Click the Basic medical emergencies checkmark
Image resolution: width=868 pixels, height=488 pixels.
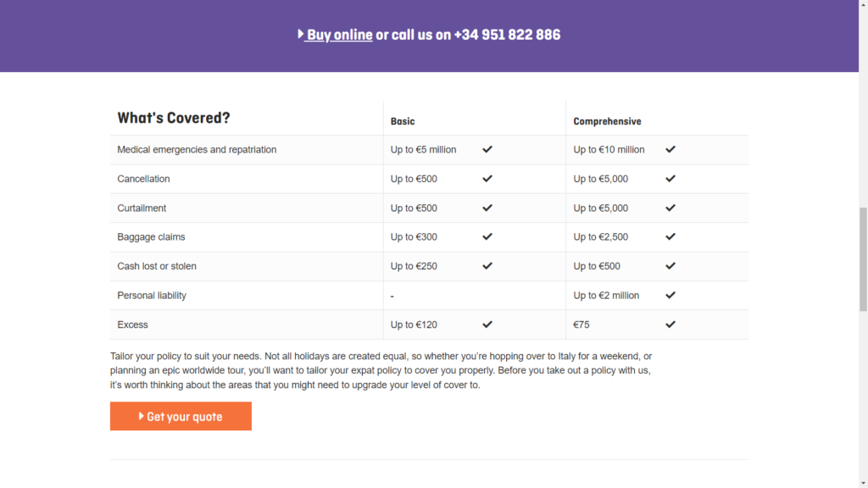[487, 149]
